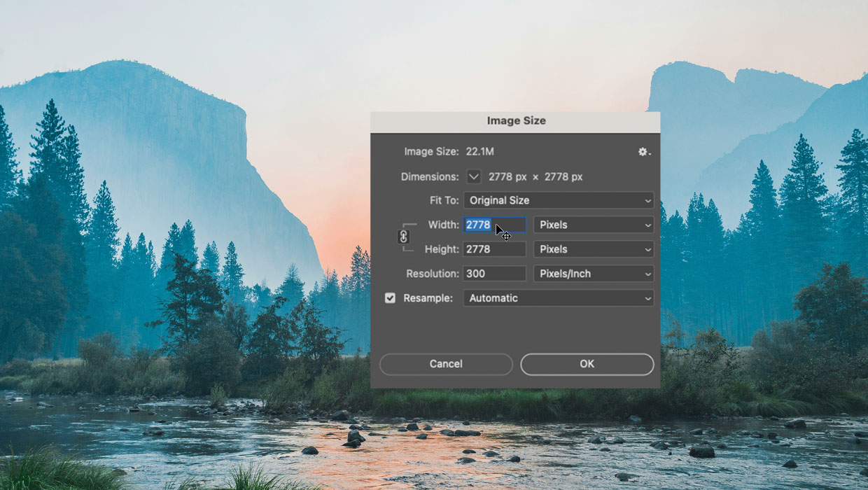The image size is (868, 490).
Task: Uncheck the Resample checkbox
Action: [390, 298]
